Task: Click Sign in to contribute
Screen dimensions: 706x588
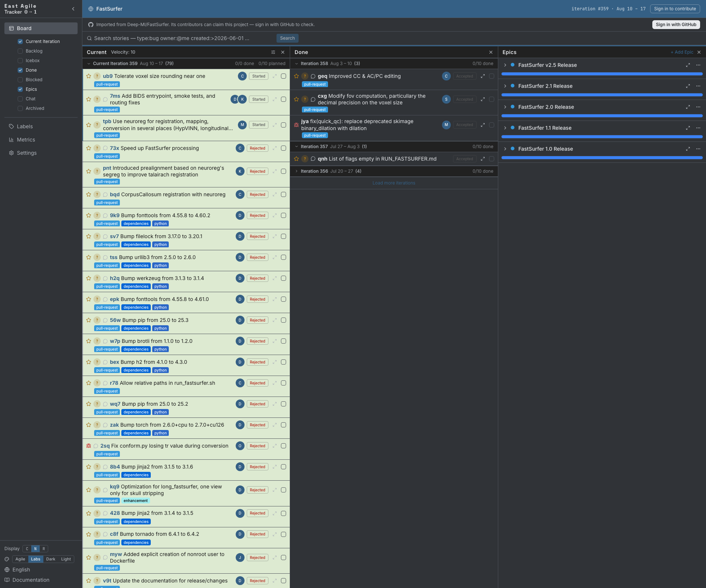Action: [x=675, y=9]
